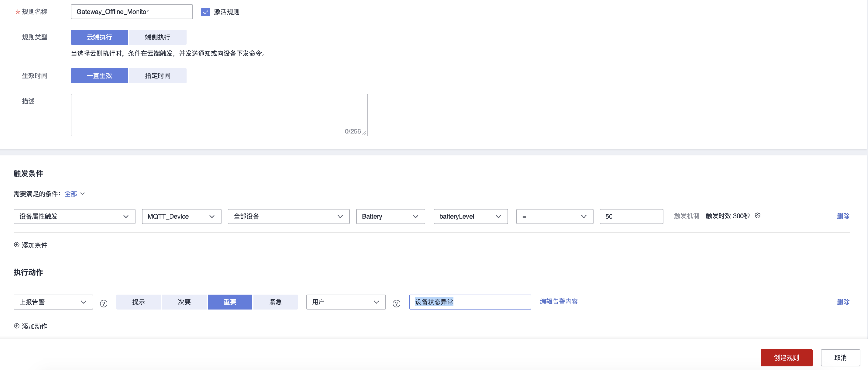868x370 pixels.
Task: Open 编辑告警内容 link
Action: click(x=558, y=302)
